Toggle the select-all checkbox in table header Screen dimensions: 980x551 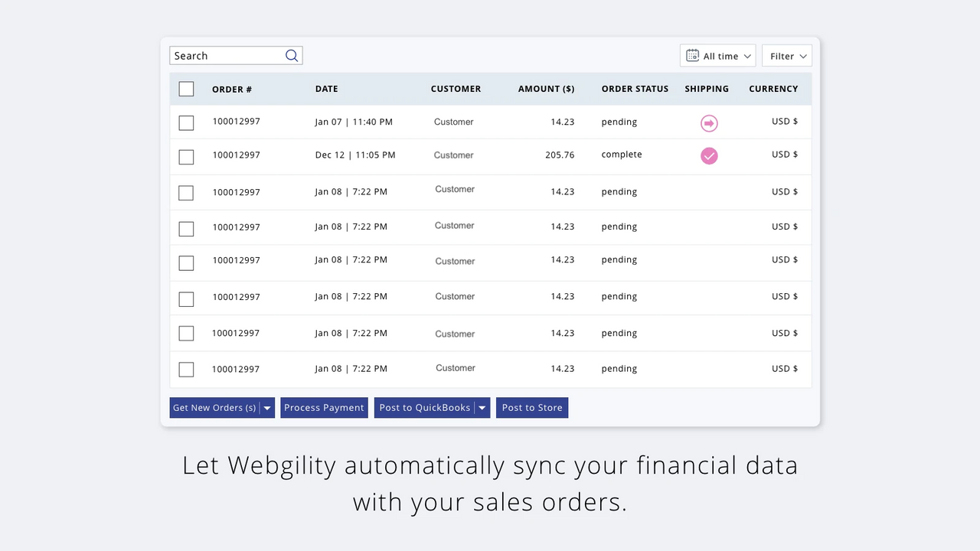point(186,89)
